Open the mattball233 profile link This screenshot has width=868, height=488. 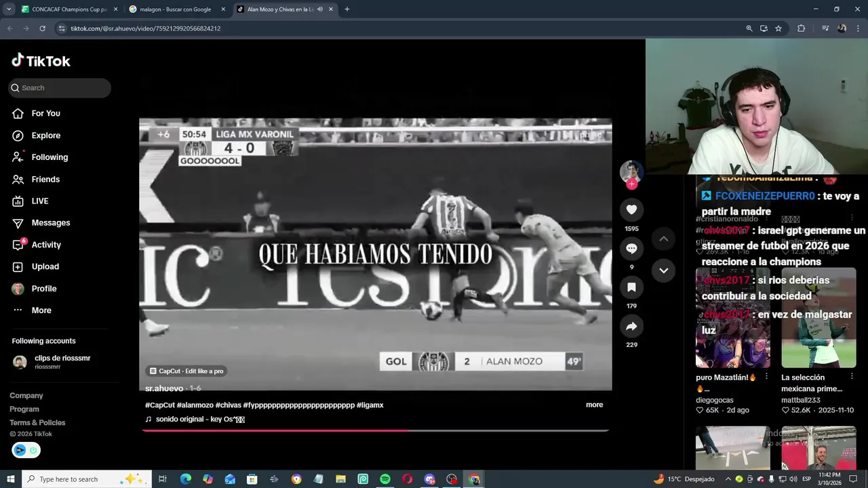coord(801,400)
